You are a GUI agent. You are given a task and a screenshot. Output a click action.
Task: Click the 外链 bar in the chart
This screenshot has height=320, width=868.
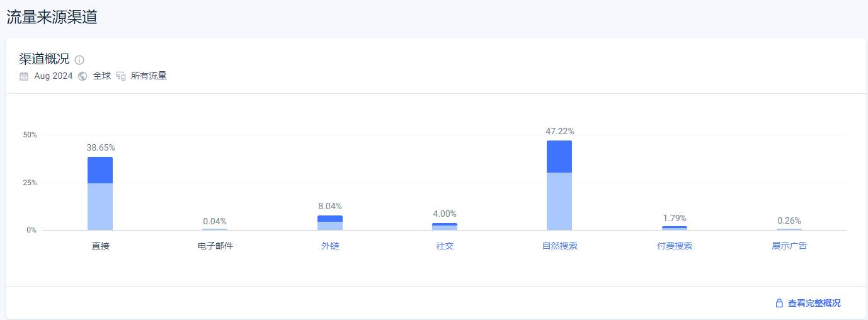330,223
